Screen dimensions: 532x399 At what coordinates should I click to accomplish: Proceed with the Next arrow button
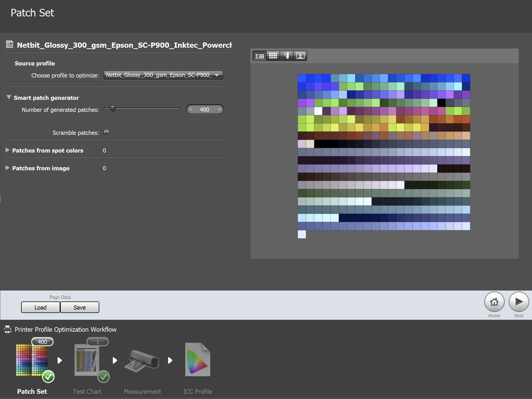(519, 302)
